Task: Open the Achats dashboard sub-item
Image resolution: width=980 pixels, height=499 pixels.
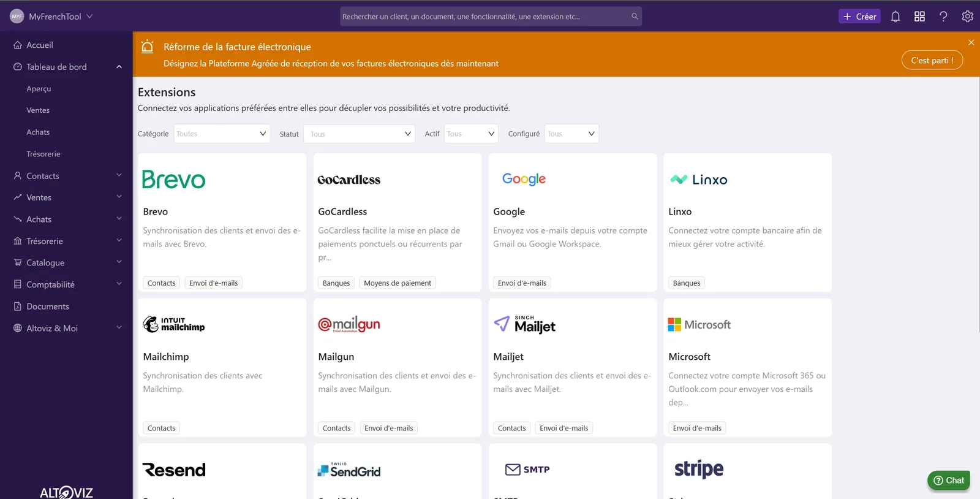Action: point(38,132)
